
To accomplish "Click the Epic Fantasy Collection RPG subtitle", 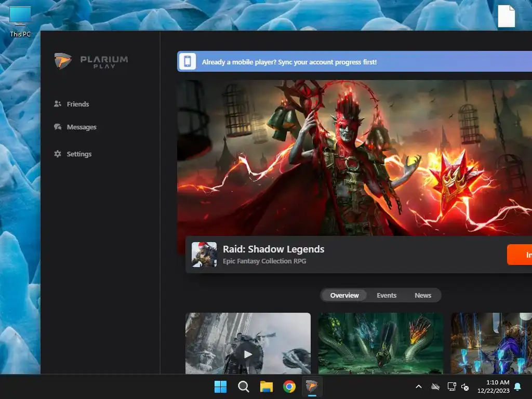I will coord(264,261).
